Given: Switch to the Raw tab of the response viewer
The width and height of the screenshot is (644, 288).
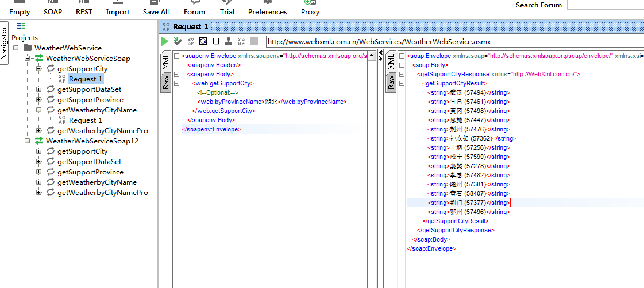Looking at the screenshot, I should 391,81.
